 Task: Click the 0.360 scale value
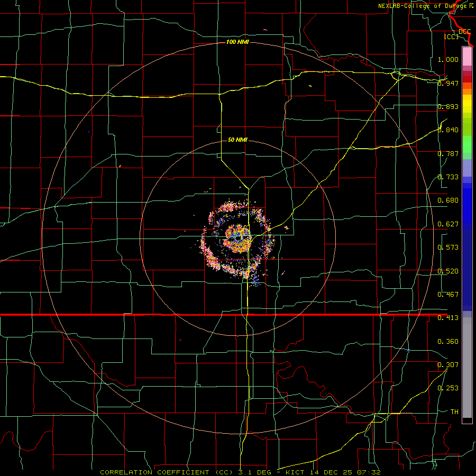(x=448, y=342)
